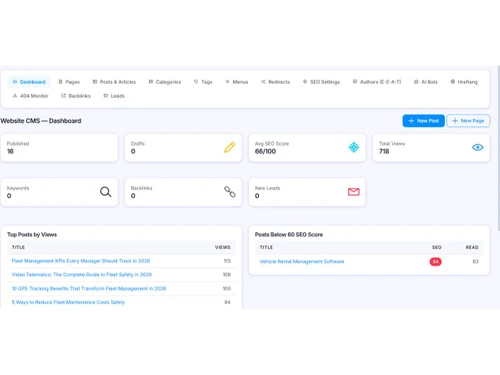The image size is (500, 375).
Task: Select the Tags tab
Action: tap(203, 82)
